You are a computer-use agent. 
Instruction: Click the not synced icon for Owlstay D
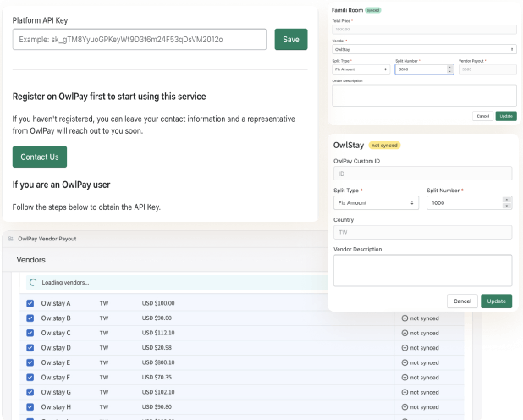click(405, 348)
